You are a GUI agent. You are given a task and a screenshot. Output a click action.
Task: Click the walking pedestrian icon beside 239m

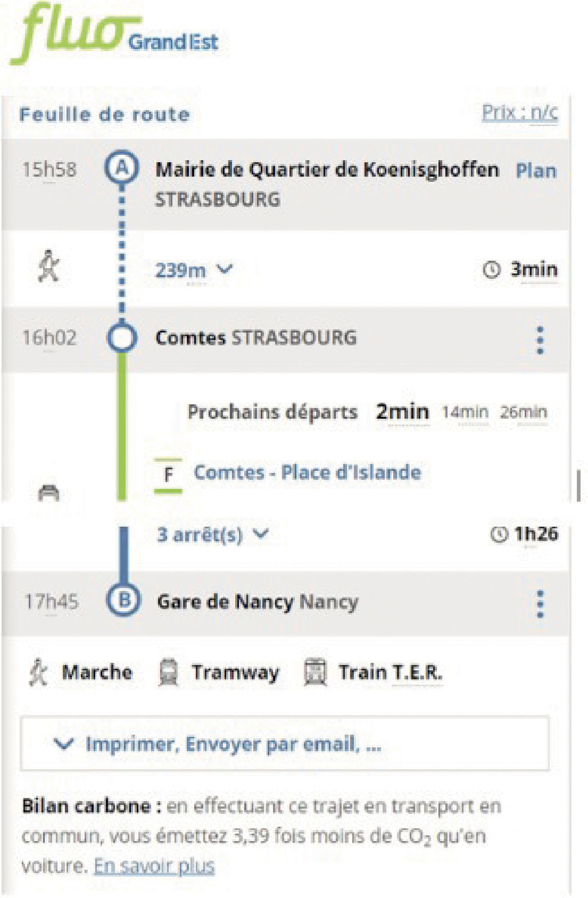(x=49, y=266)
